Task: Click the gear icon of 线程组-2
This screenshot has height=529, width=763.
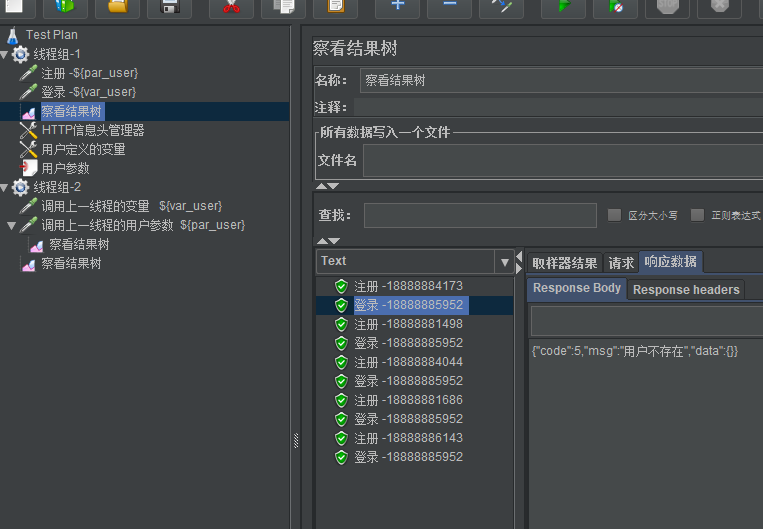Action: 20,187
